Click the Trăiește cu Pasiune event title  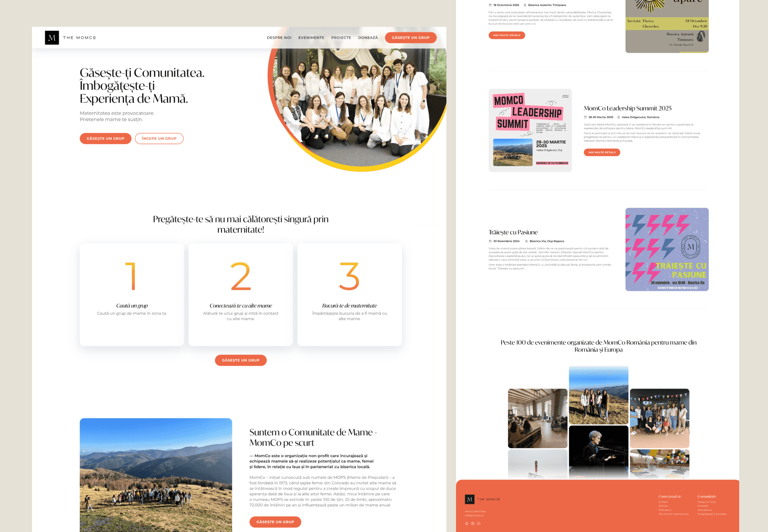point(513,232)
